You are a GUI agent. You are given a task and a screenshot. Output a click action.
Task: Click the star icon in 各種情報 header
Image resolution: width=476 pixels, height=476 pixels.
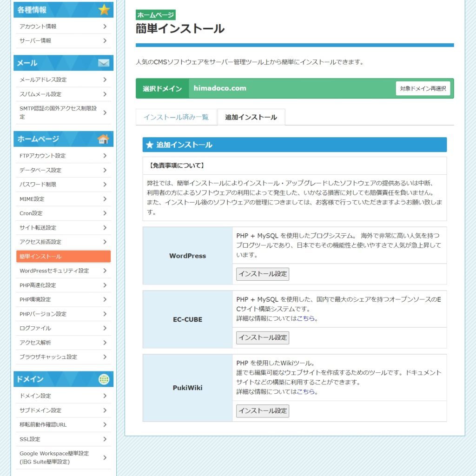104,10
